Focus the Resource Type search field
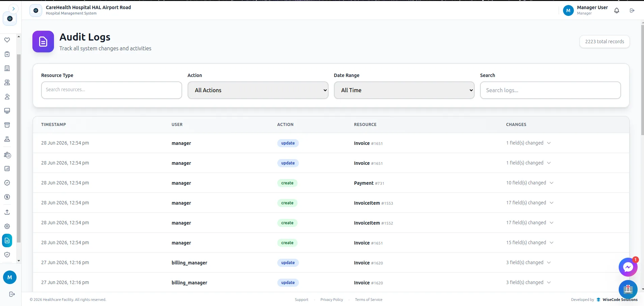The image size is (644, 306). [112, 90]
